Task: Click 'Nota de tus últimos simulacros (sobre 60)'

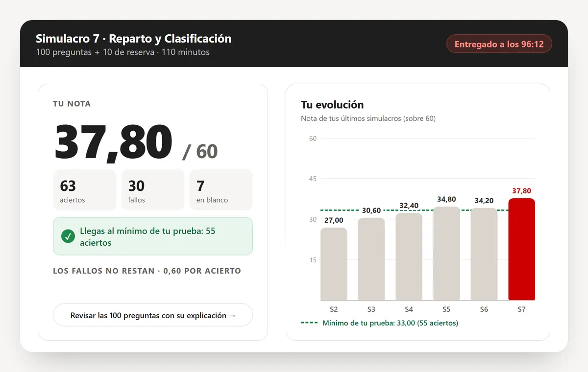Action: 368,118
